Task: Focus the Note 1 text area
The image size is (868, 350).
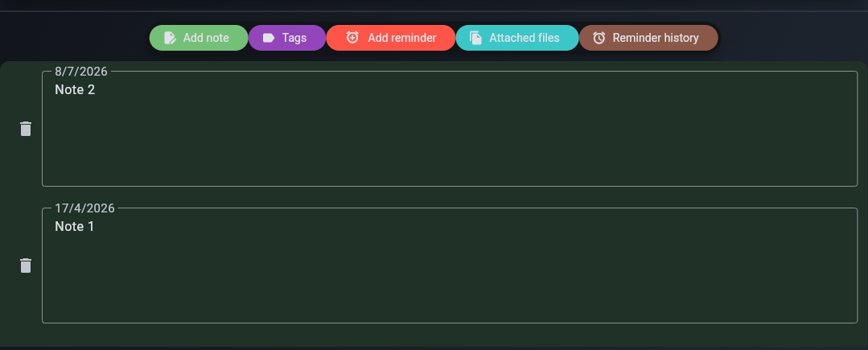Action: click(x=450, y=266)
